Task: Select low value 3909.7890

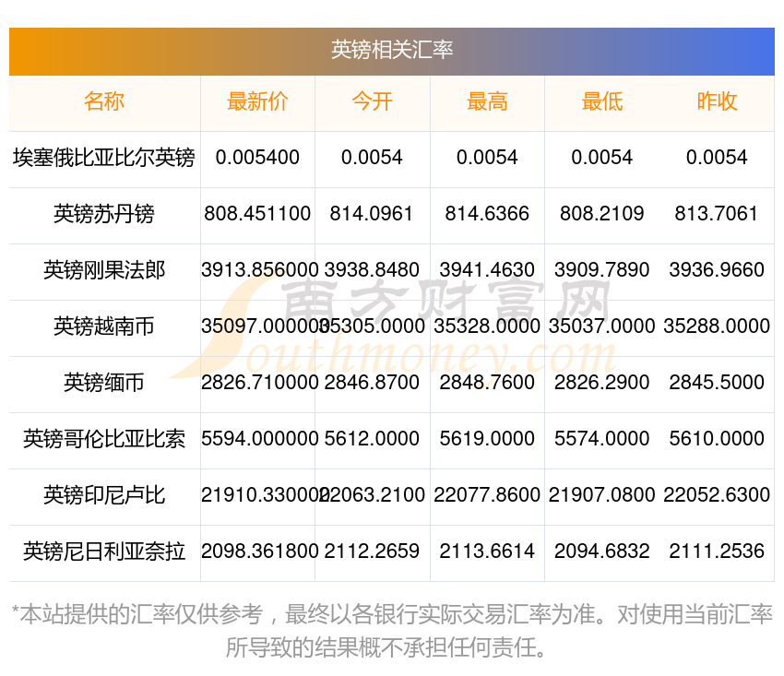Action: coord(602,270)
